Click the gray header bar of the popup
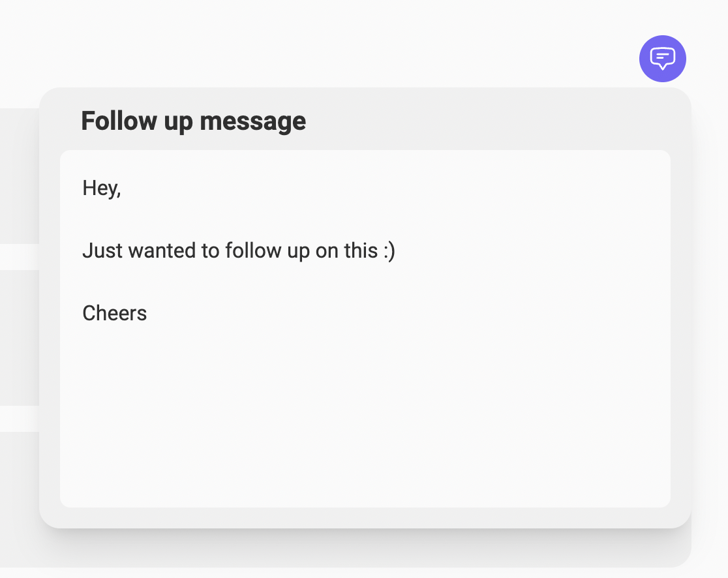This screenshot has height=578, width=728. pos(457,121)
